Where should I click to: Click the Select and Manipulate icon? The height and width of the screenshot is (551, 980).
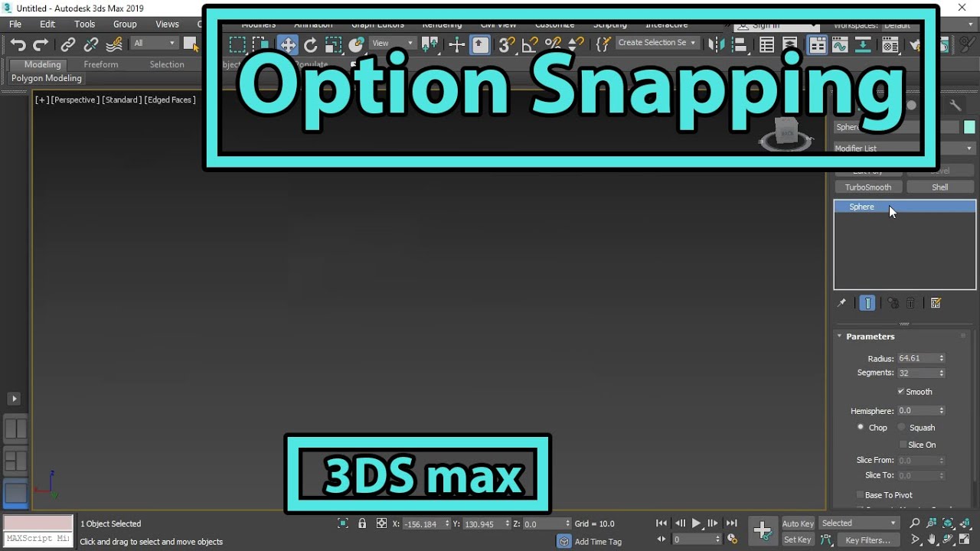456,44
